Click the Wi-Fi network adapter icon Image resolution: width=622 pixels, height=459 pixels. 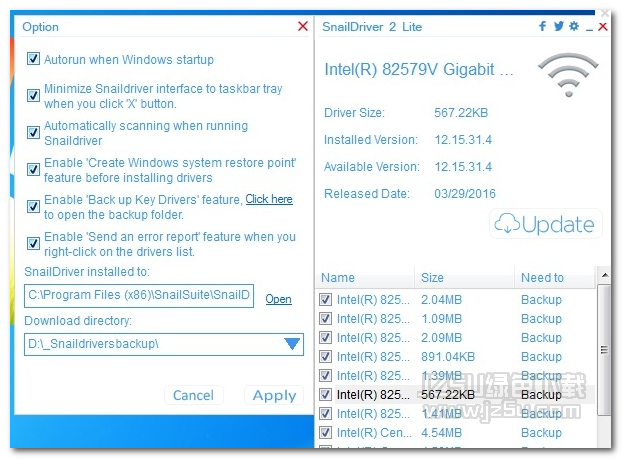(x=568, y=75)
